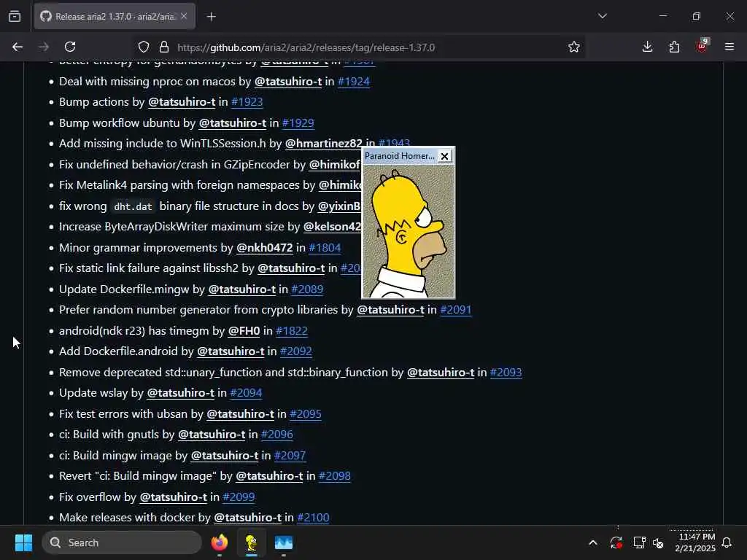
Task: Open pull request #2091
Action: coord(456,309)
